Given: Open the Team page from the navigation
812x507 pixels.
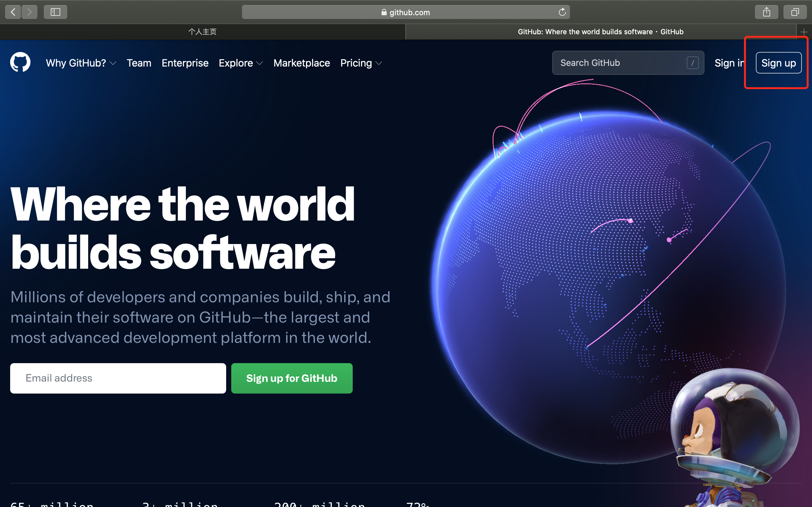Looking at the screenshot, I should point(139,63).
